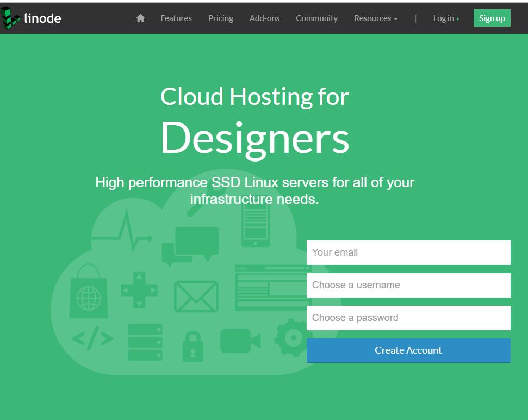The width and height of the screenshot is (528, 420).
Task: Click the padlock icon in cloud
Action: [x=192, y=347]
